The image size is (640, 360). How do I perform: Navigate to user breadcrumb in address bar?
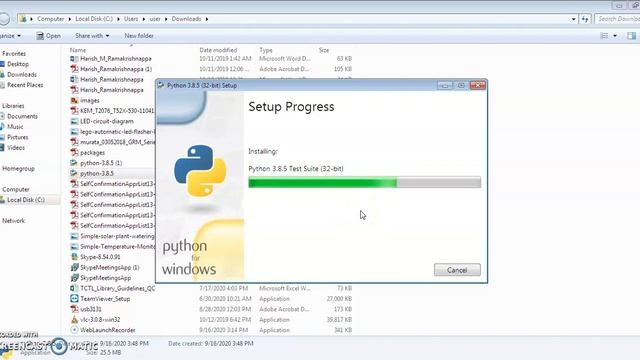(155, 19)
